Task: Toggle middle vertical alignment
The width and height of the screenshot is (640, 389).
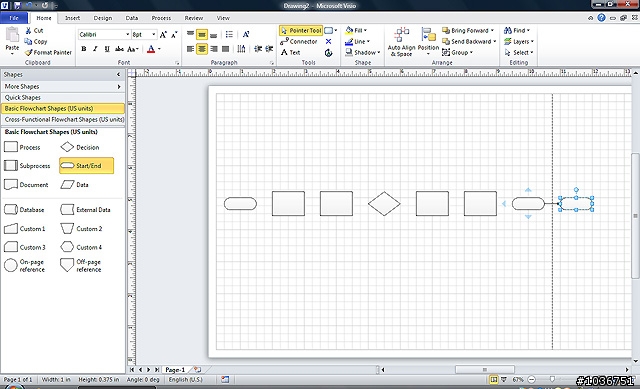Action: [202, 35]
